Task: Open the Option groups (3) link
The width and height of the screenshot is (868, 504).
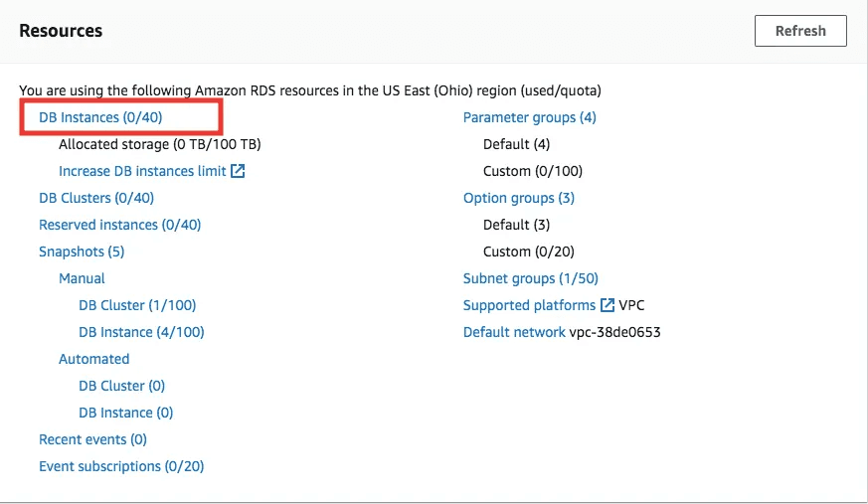Action: pos(519,198)
